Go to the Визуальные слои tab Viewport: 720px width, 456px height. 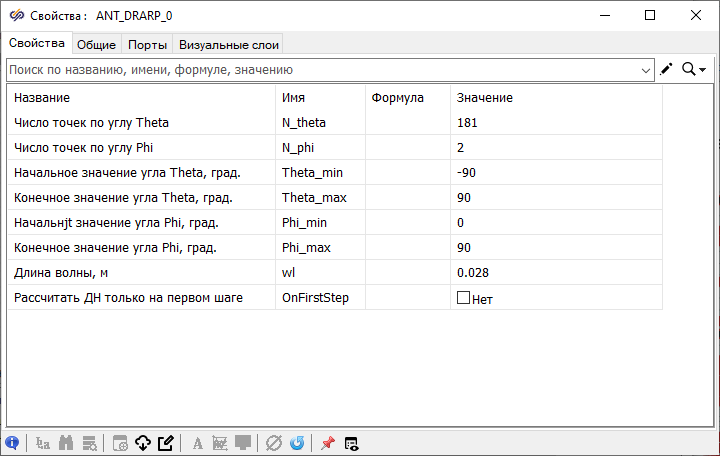click(228, 44)
